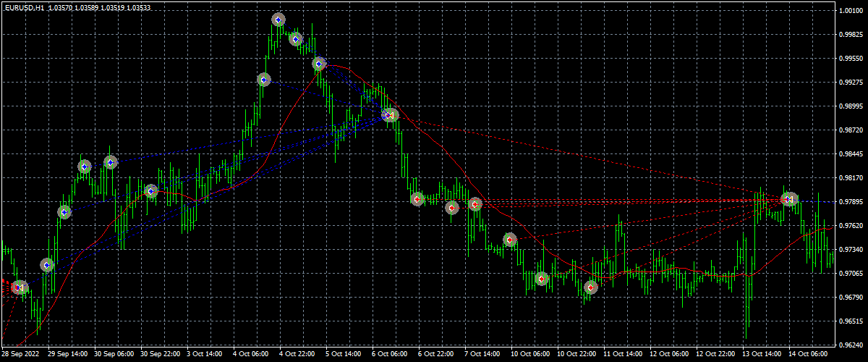Select the lowest red sell marker near 0.96790
Image resolution: width=868 pixels, height=362 pixels.
[x=591, y=287]
